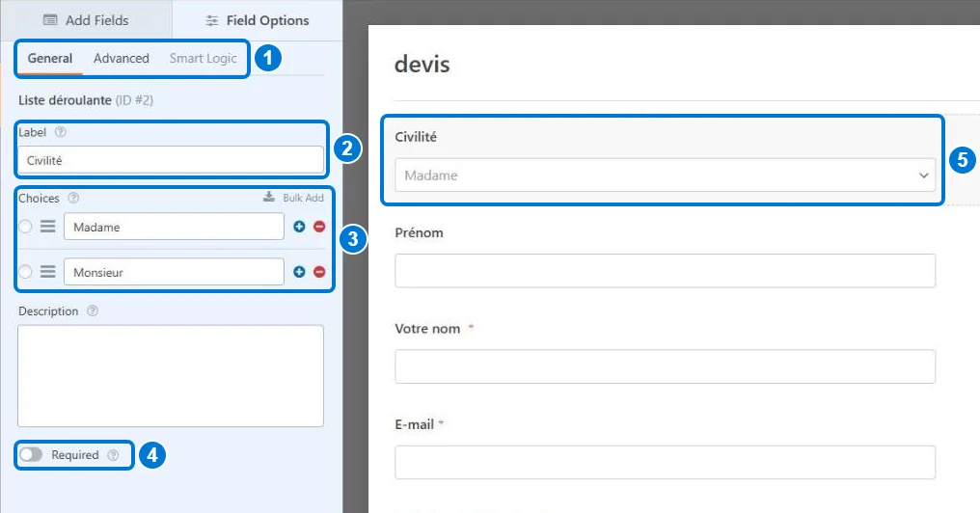The height and width of the screenshot is (513, 980).
Task: Select the General sub-tab
Action: pyautogui.click(x=50, y=58)
